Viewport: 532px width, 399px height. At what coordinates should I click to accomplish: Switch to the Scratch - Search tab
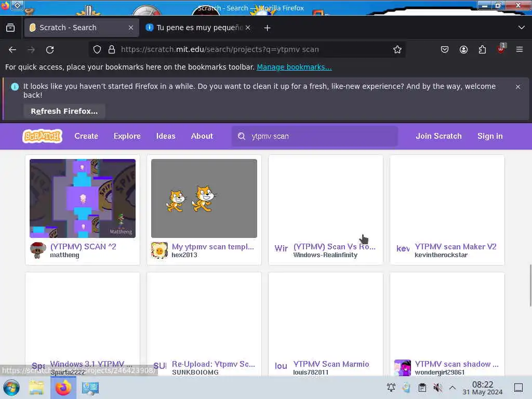82,28
